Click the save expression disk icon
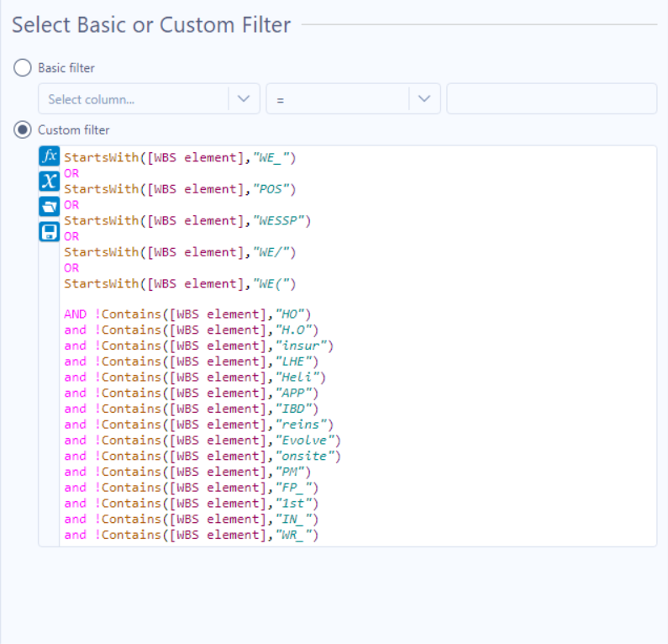 click(x=49, y=231)
